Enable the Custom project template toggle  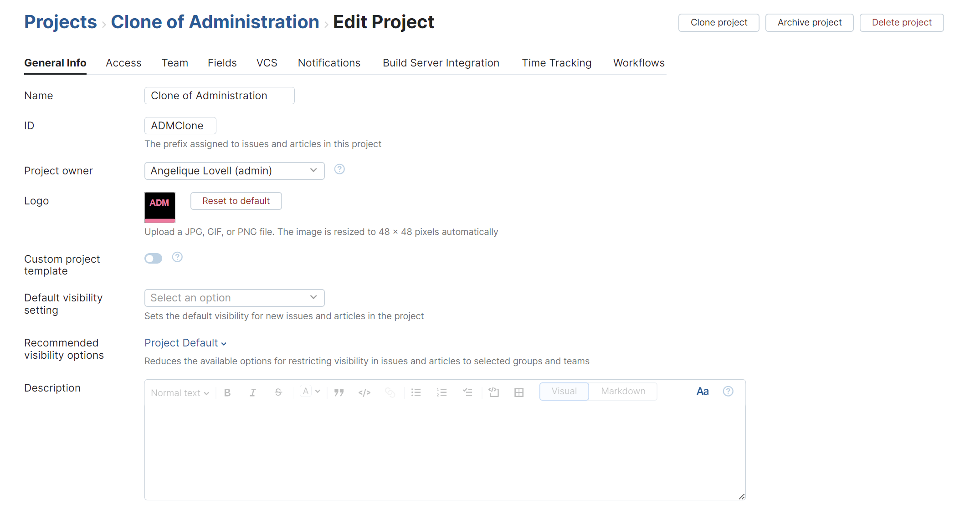[153, 258]
